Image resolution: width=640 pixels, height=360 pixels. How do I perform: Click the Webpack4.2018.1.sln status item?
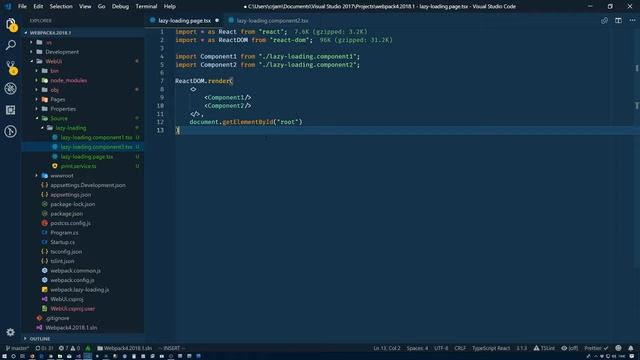(124, 348)
